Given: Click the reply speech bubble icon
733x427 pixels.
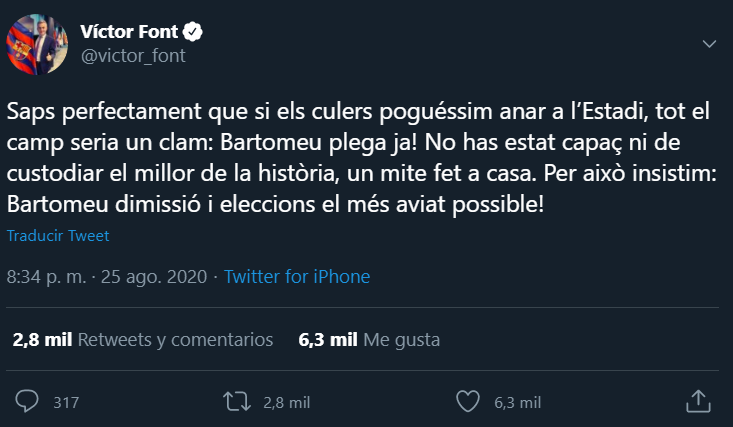Looking at the screenshot, I should click(27, 401).
